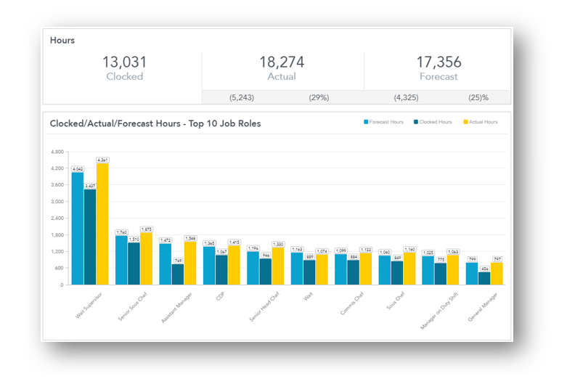Select the 17,356 Forecast hours tile
The image size is (567, 392).
(x=438, y=68)
